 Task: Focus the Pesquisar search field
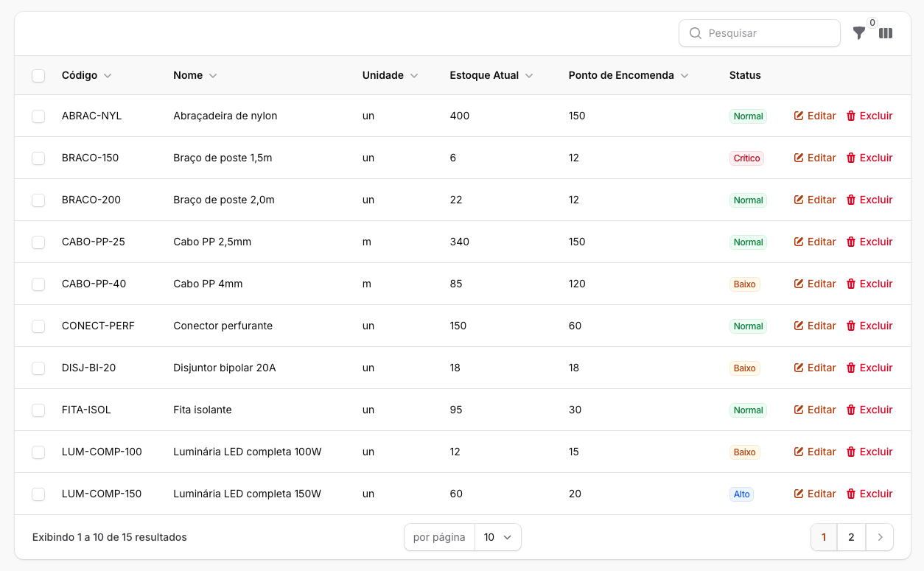pos(760,33)
